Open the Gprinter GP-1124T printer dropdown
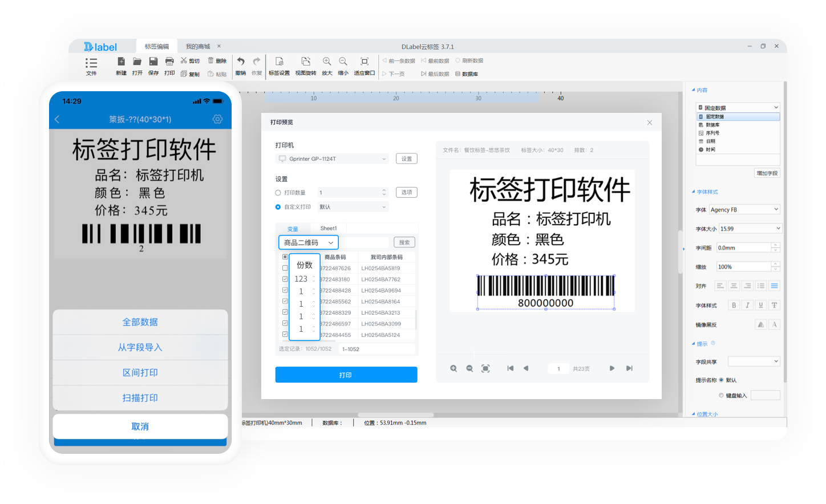 (332, 158)
